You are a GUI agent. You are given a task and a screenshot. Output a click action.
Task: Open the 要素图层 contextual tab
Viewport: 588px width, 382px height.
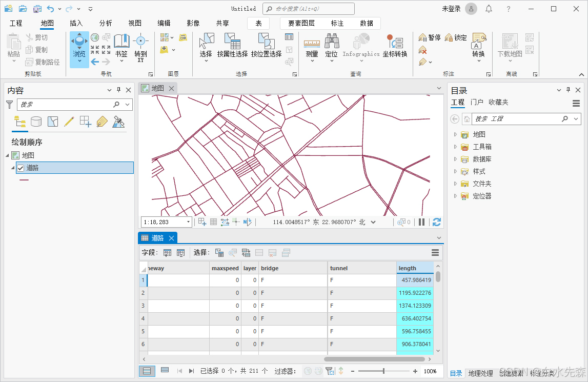point(301,23)
